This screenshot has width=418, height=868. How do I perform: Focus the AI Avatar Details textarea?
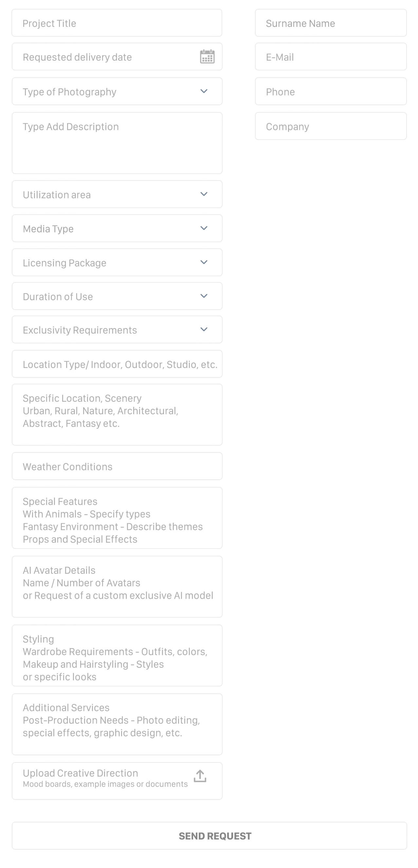(117, 587)
